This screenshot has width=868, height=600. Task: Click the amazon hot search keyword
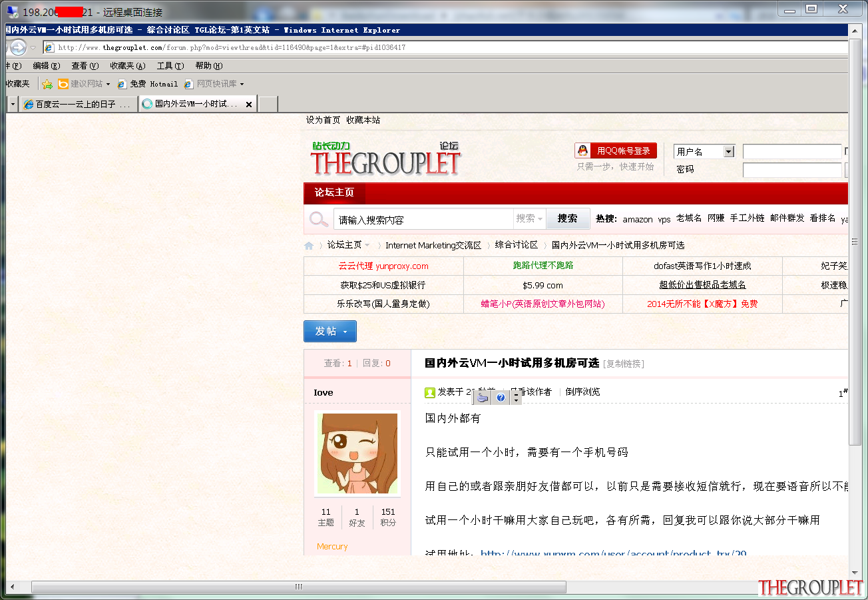[638, 219]
